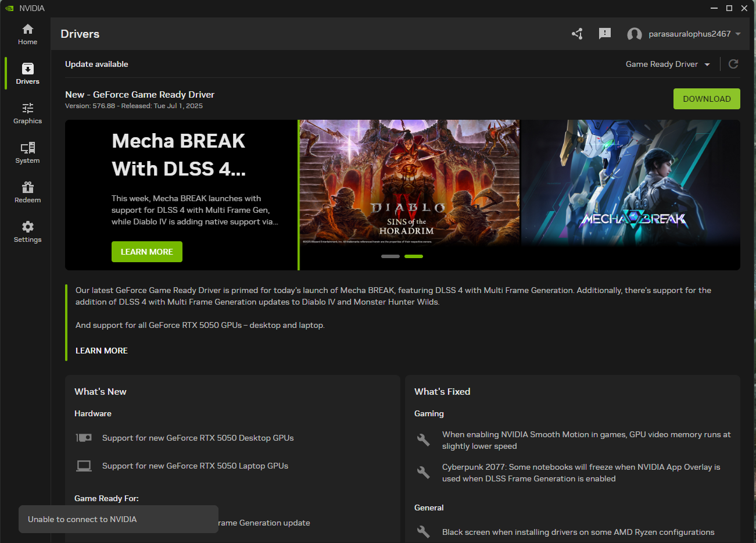Refresh driver updates with reload icon
Image resolution: width=756 pixels, height=543 pixels.
tap(733, 64)
